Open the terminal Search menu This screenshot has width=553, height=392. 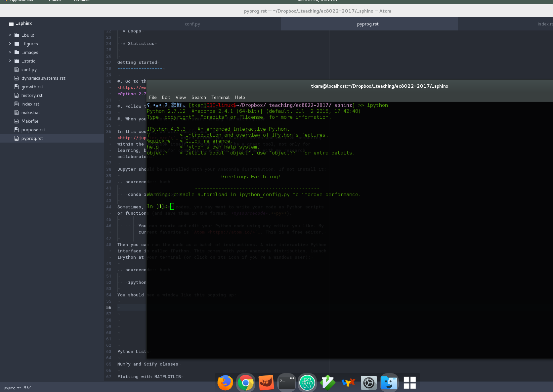coord(198,97)
